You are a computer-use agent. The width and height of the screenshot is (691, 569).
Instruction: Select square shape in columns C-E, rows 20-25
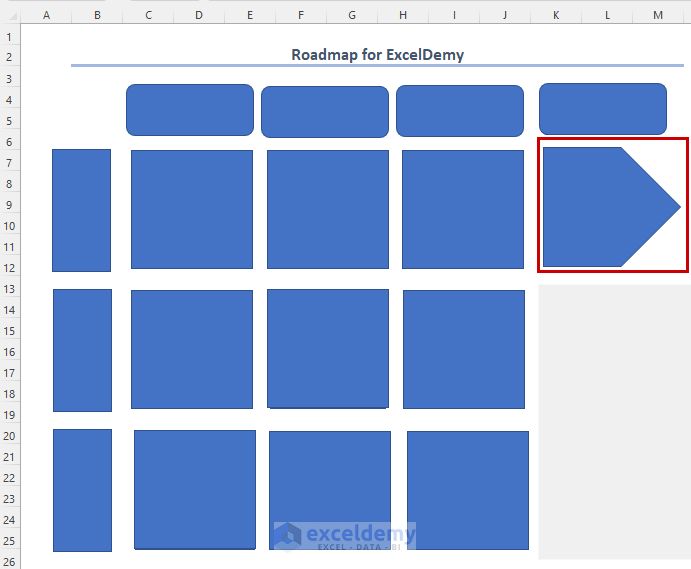coord(195,490)
